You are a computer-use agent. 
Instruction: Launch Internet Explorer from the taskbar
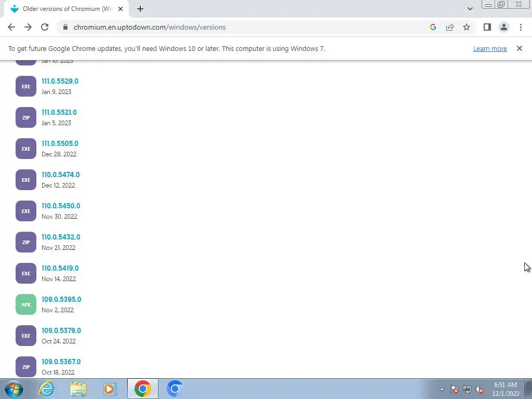pyautogui.click(x=46, y=389)
